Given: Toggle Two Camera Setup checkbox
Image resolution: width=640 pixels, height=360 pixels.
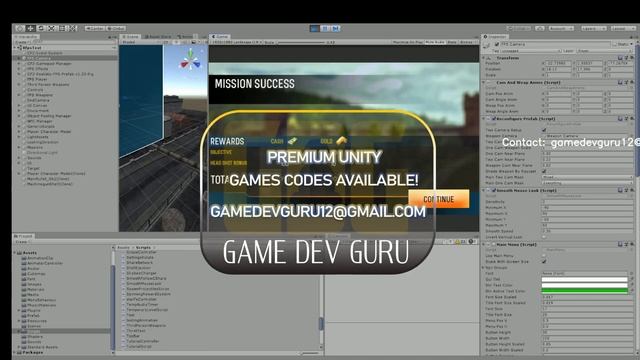Looking at the screenshot, I should (544, 130).
